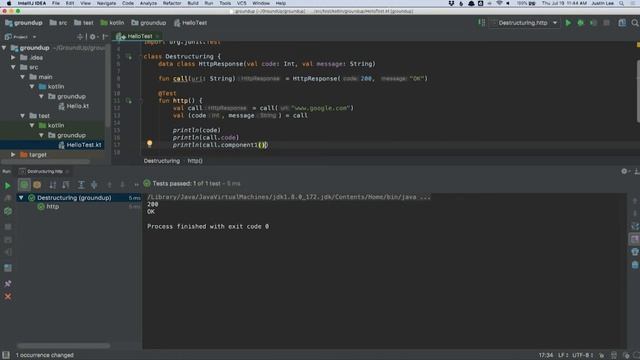Image resolution: width=640 pixels, height=360 pixels.
Task: Click the Destructuring breadcrumb below the editor
Action: click(x=162, y=161)
